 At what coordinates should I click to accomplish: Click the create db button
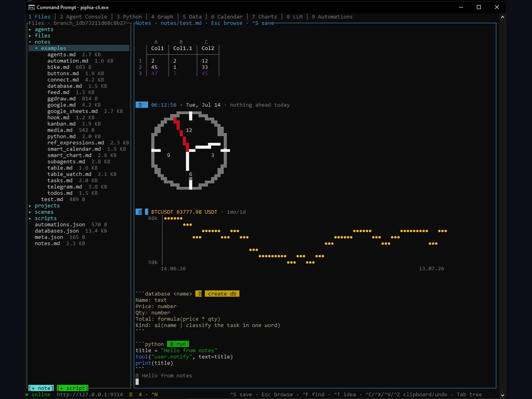click(222, 294)
